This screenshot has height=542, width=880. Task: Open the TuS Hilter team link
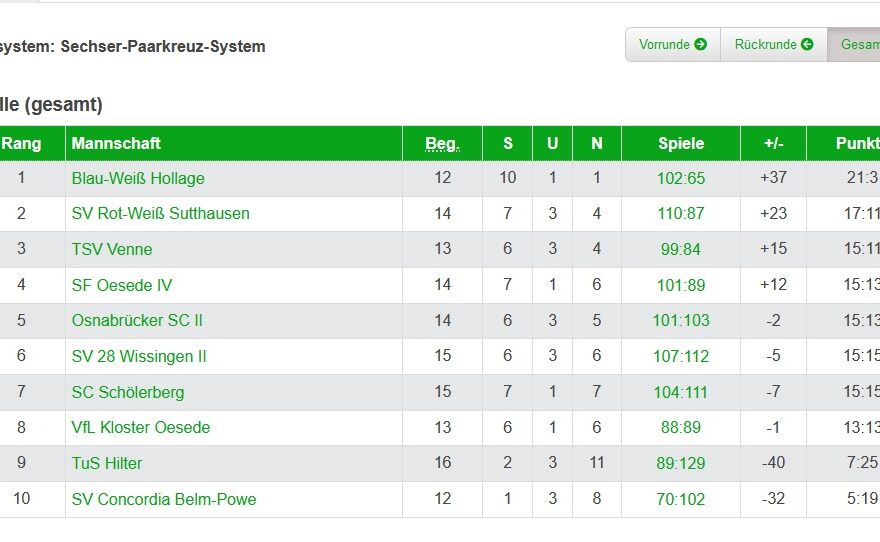tap(107, 463)
